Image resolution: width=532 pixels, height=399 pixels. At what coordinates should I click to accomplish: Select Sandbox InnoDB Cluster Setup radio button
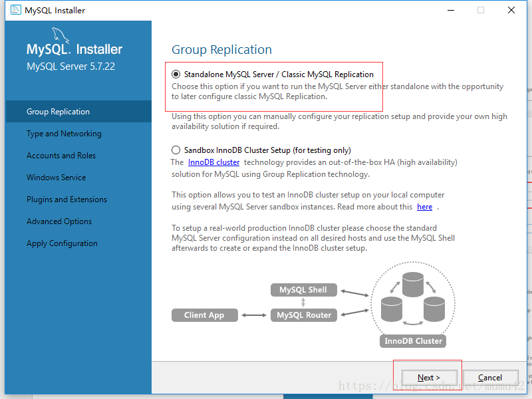point(176,150)
